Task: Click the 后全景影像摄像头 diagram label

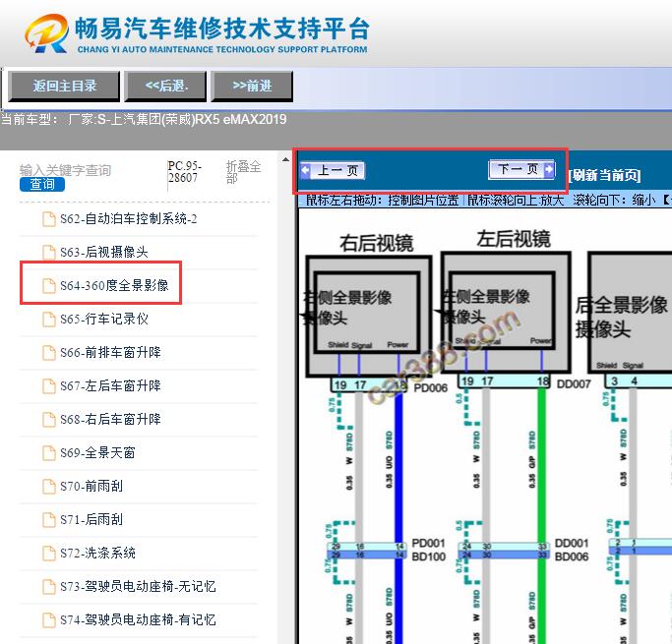Action: [x=621, y=318]
